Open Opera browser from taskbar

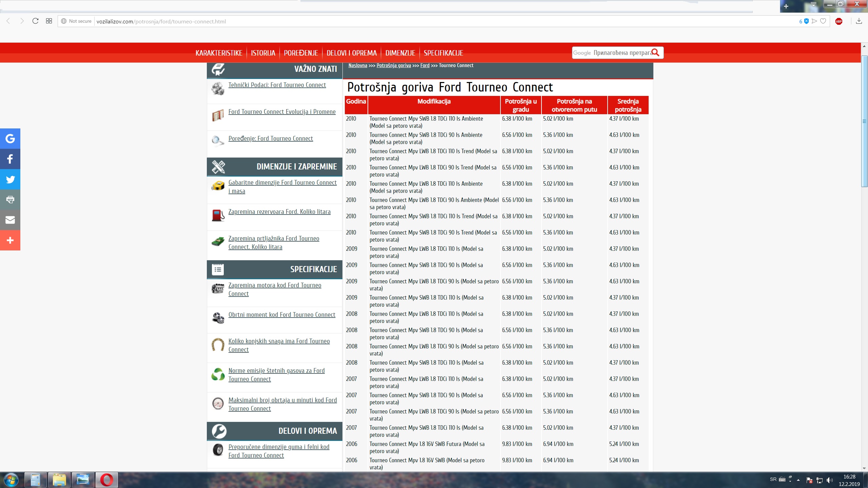pos(107,480)
